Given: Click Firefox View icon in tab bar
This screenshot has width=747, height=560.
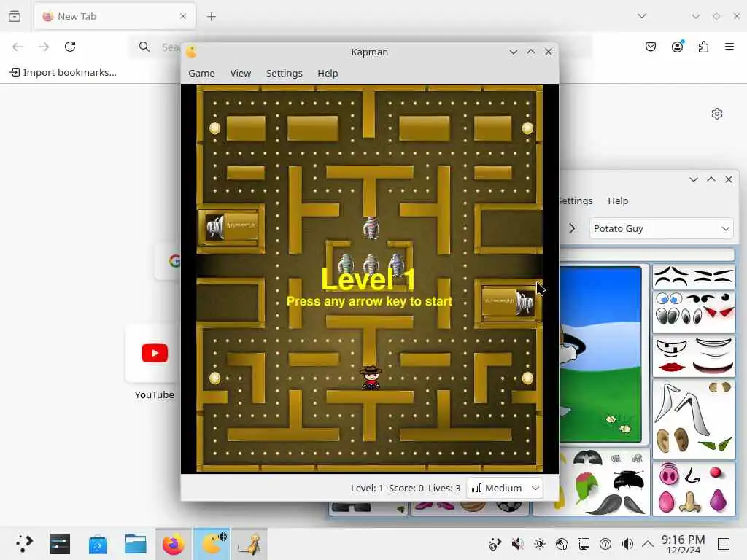Looking at the screenshot, I should point(15,17).
